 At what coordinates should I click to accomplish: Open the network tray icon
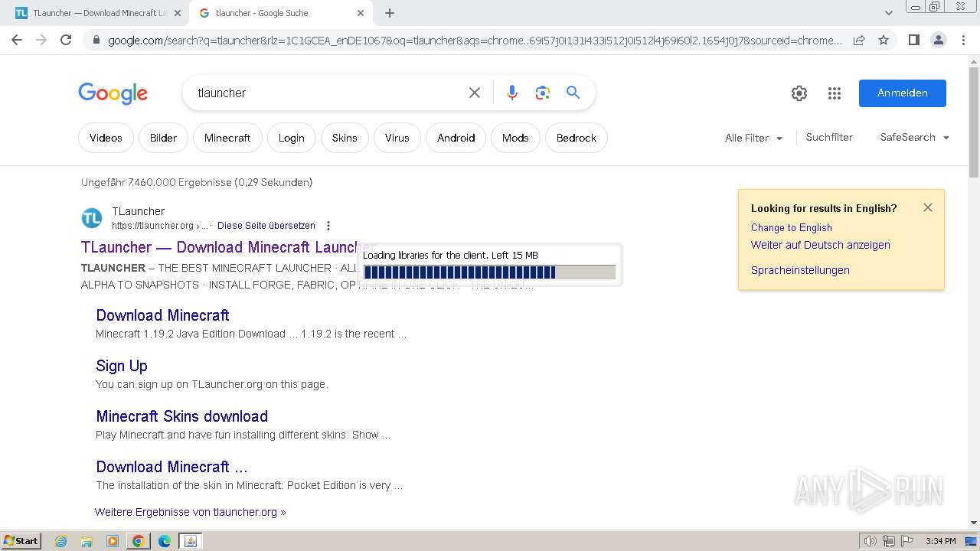pos(889,541)
